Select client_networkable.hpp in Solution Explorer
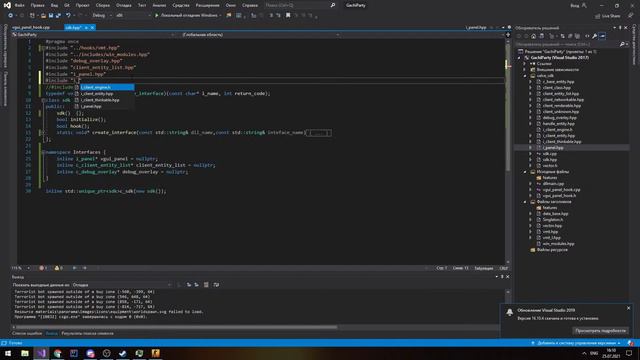 [x=563, y=100]
